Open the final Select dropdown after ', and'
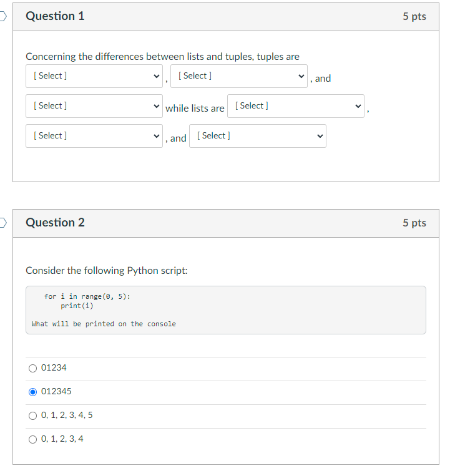 258,136
